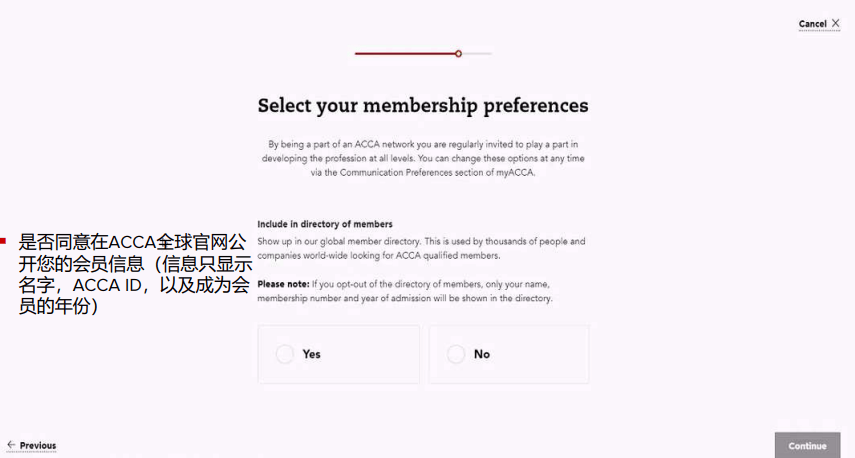
Task: Click the Yes option label text
Action: (x=311, y=354)
